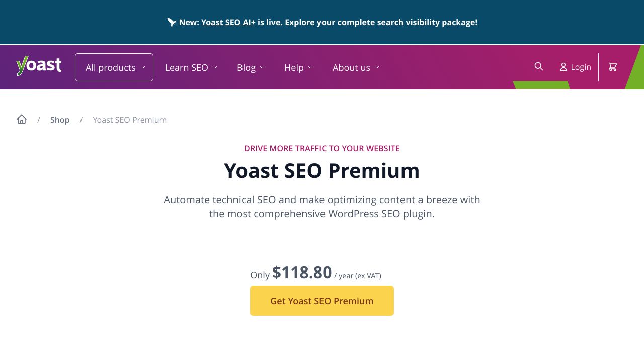This screenshot has width=644, height=362.
Task: Select the cart icon in top right
Action: pos(612,66)
